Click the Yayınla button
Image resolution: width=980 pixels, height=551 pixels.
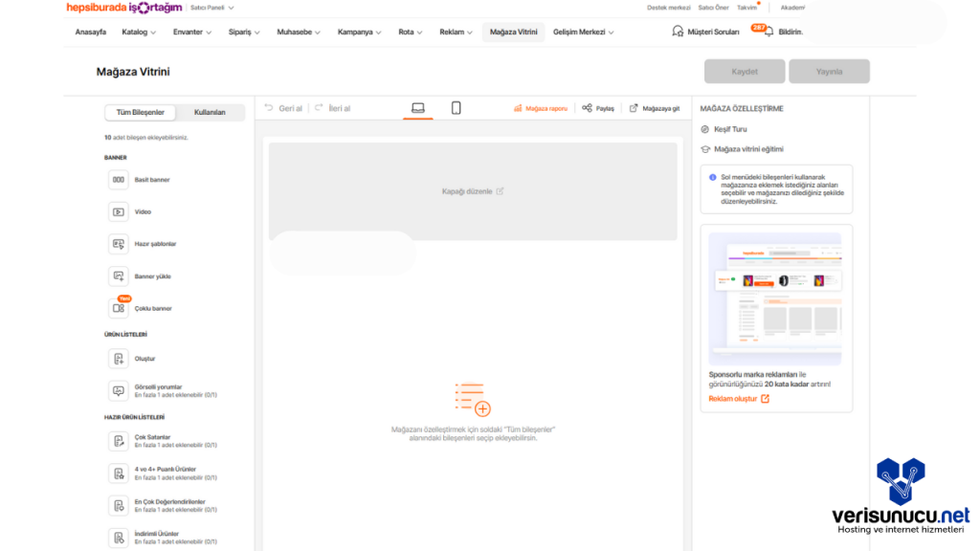click(x=829, y=71)
